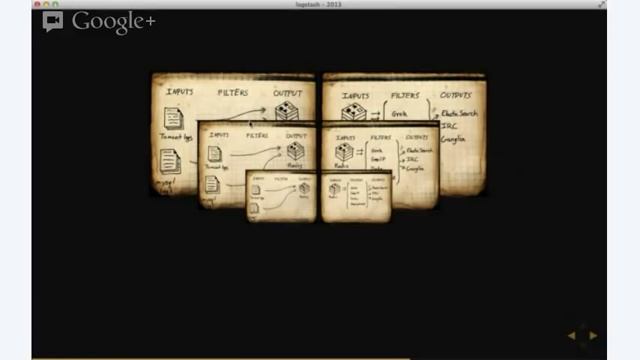This screenshot has height=360, width=640.
Task: Select the medium-sized right slide
Action: coord(416,165)
